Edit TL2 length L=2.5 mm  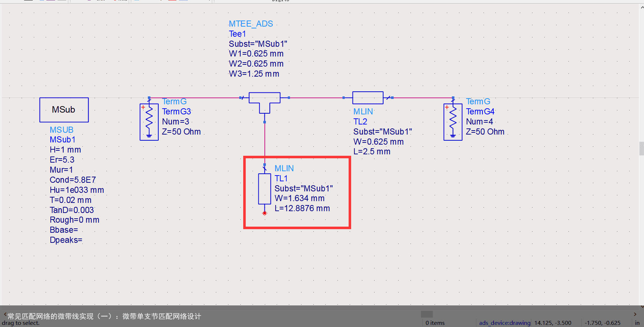pos(372,151)
